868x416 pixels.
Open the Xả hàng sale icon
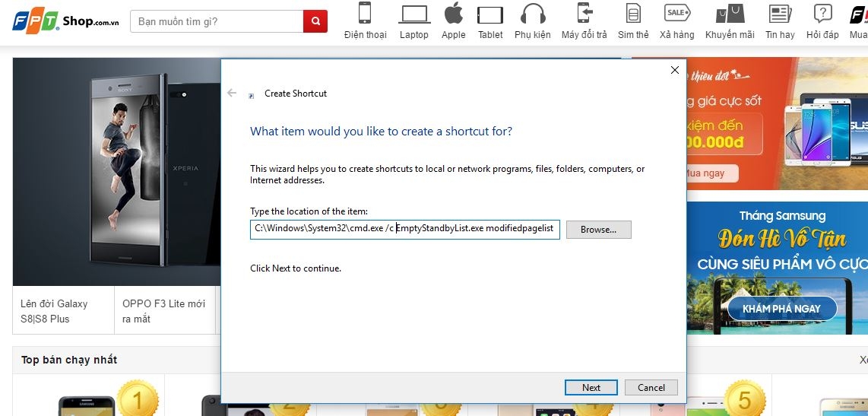(677, 12)
